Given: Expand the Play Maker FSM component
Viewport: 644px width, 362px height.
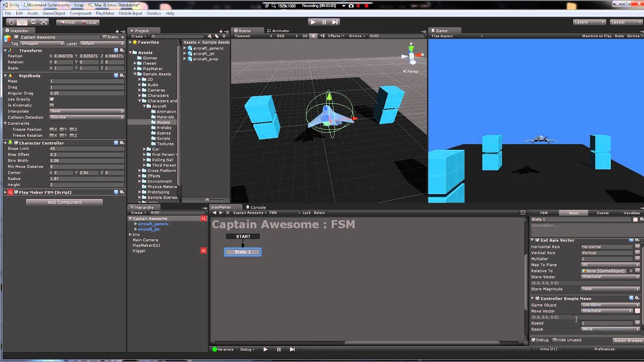Looking at the screenshot, I should coord(6,192).
